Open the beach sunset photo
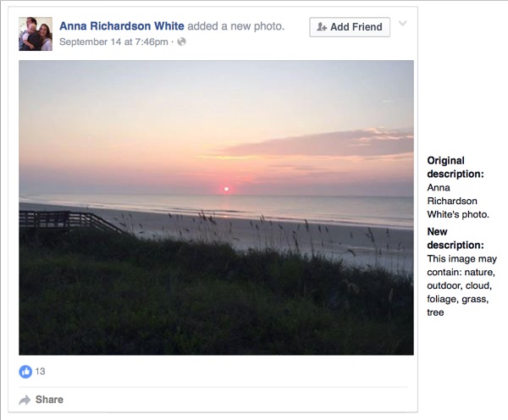 pos(216,207)
